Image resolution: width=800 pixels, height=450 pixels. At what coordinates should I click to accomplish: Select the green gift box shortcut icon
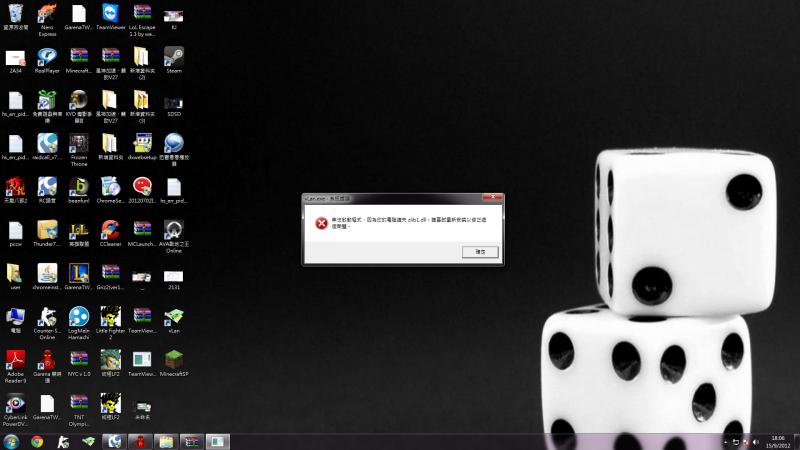[47, 101]
